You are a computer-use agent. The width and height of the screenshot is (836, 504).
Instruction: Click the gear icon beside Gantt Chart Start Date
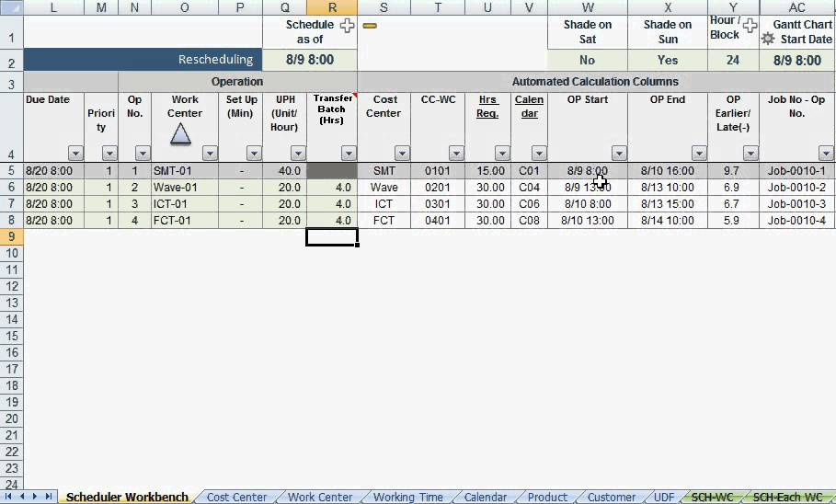[768, 39]
